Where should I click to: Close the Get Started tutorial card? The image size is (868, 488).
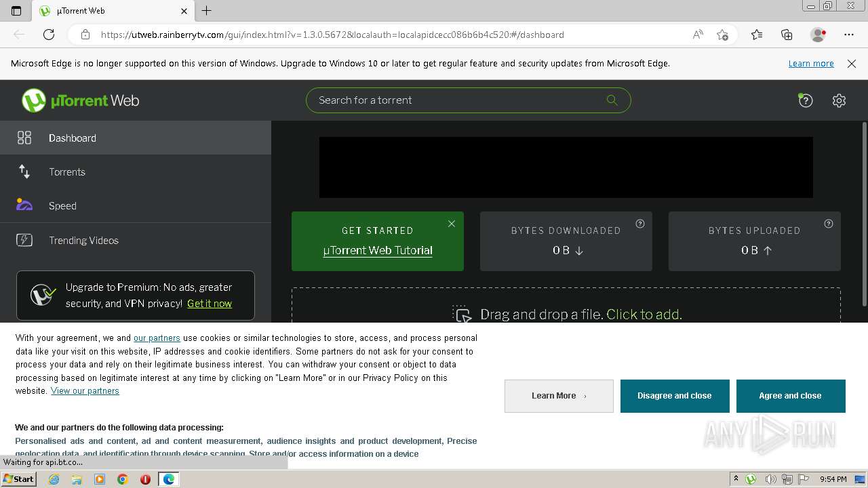452,224
